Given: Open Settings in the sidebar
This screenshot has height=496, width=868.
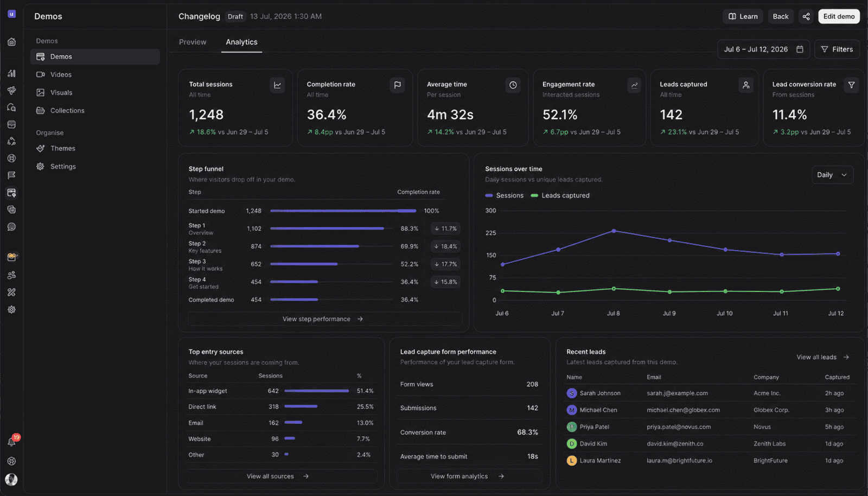Looking at the screenshot, I should pyautogui.click(x=95, y=167).
